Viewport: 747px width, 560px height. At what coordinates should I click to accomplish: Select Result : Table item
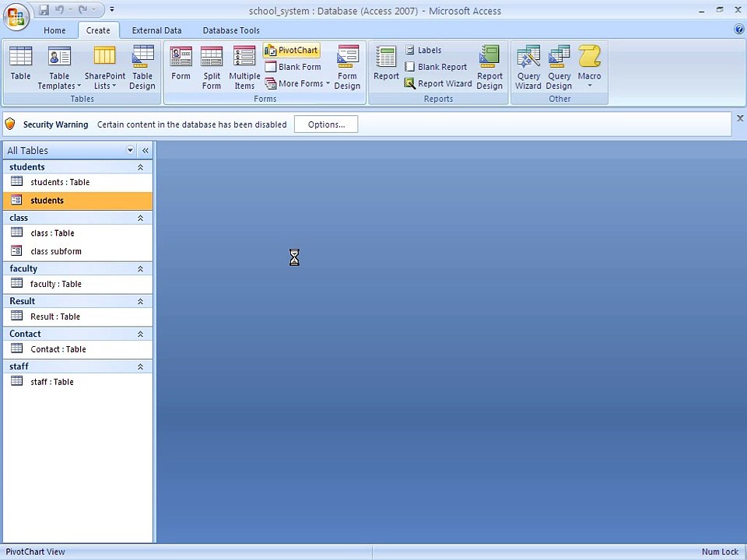click(78, 317)
